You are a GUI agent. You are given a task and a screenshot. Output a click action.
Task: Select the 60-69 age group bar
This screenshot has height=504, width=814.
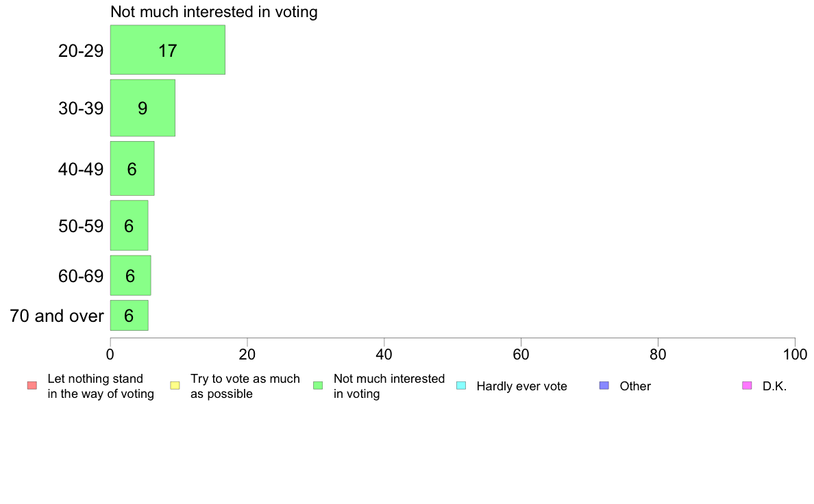click(x=130, y=275)
